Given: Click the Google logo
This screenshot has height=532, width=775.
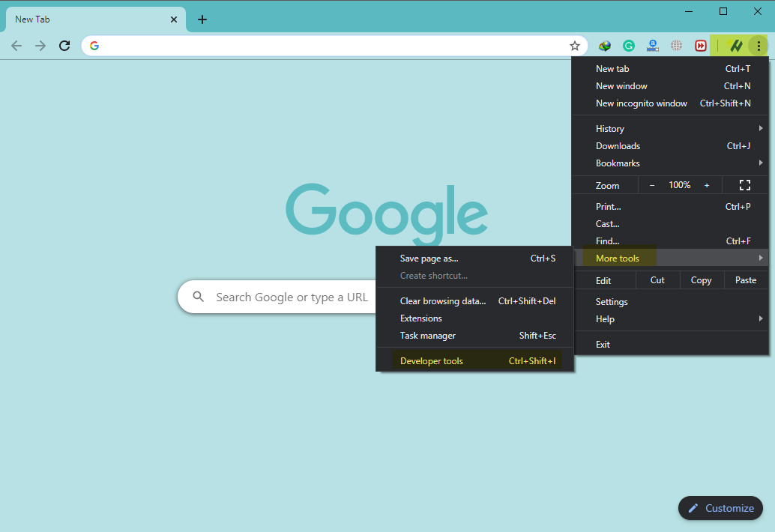Looking at the screenshot, I should tap(387, 214).
